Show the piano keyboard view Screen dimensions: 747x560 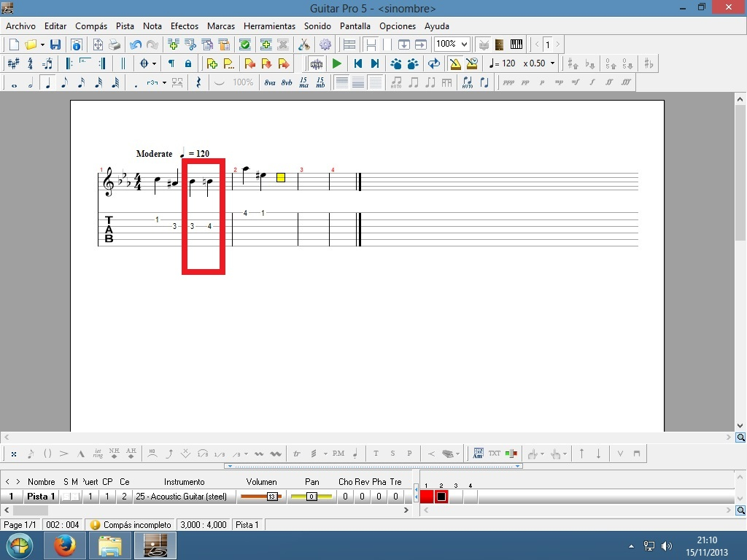[516, 44]
